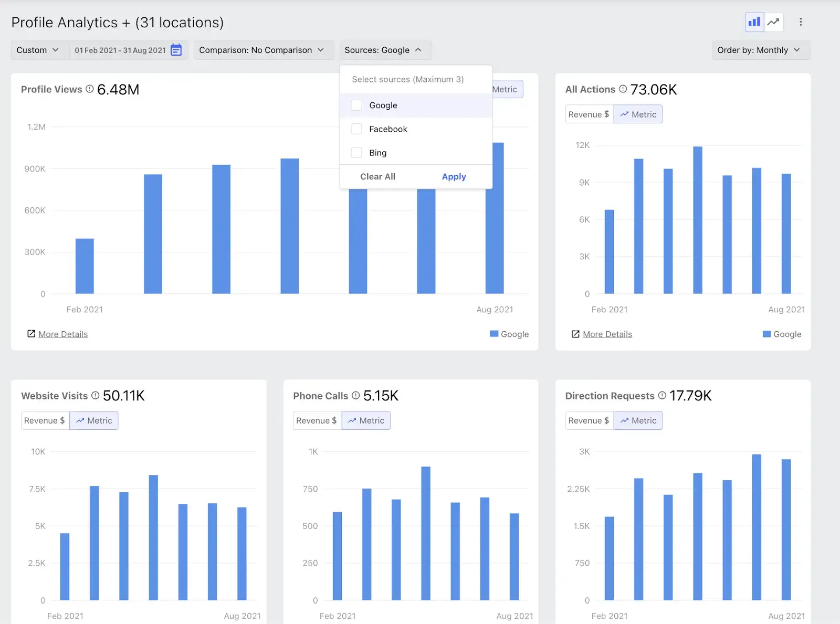The width and height of the screenshot is (840, 624).
Task: Click external link icon in All Actions card
Action: tap(575, 334)
